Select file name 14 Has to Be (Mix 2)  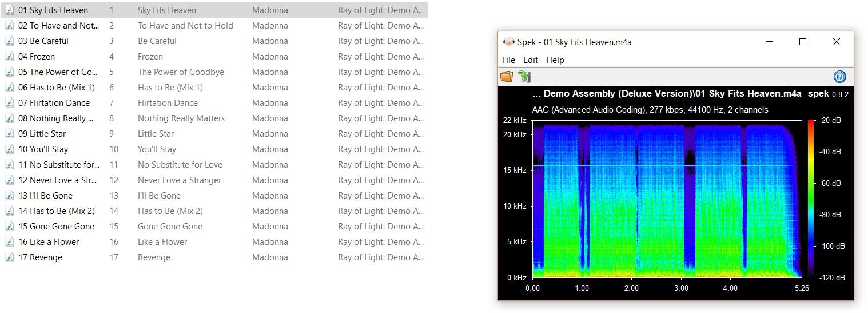point(57,211)
